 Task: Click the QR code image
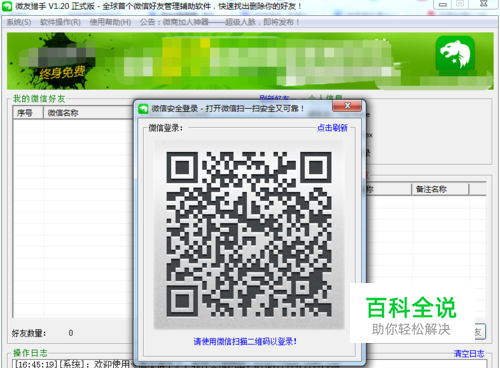[249, 234]
